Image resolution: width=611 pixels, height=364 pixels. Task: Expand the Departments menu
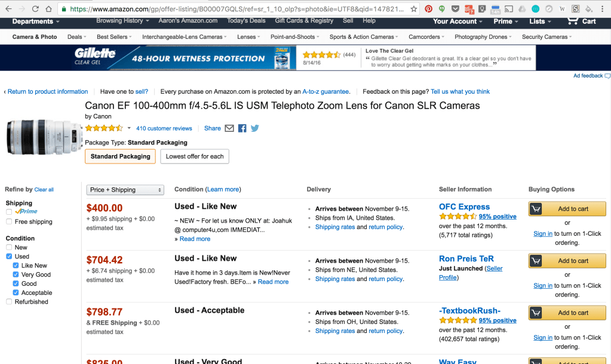pos(36,21)
